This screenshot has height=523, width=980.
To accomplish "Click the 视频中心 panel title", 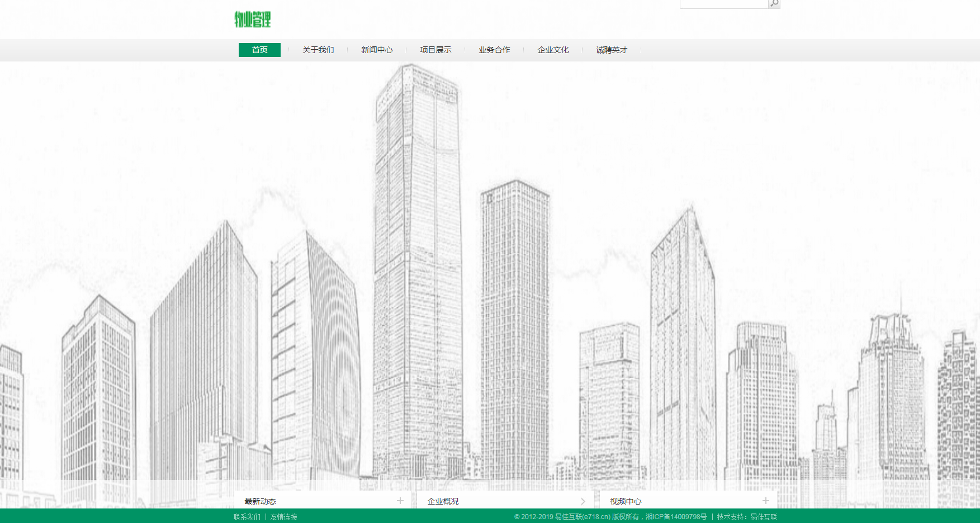I will pyautogui.click(x=626, y=501).
